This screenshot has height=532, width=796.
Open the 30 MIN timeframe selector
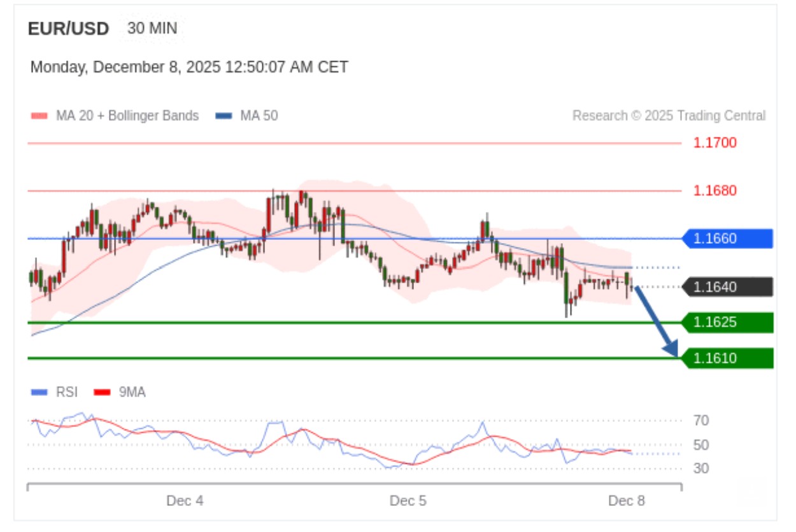click(x=152, y=29)
